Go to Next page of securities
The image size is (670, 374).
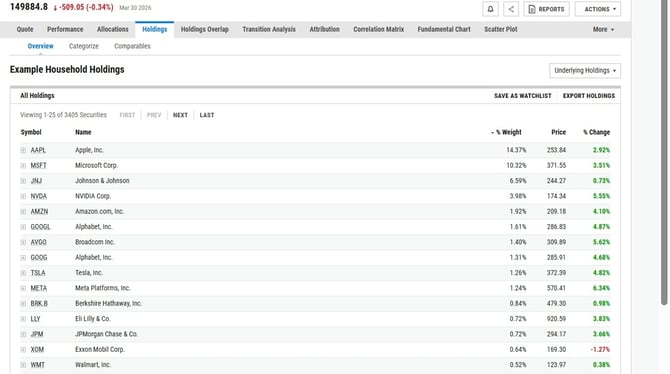click(x=180, y=115)
